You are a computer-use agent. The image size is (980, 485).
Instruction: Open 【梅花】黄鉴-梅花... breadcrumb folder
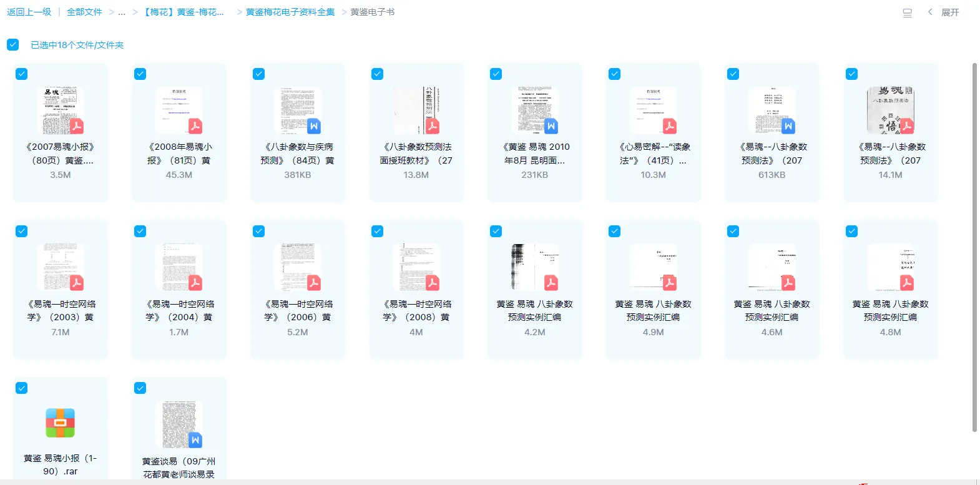(x=183, y=12)
